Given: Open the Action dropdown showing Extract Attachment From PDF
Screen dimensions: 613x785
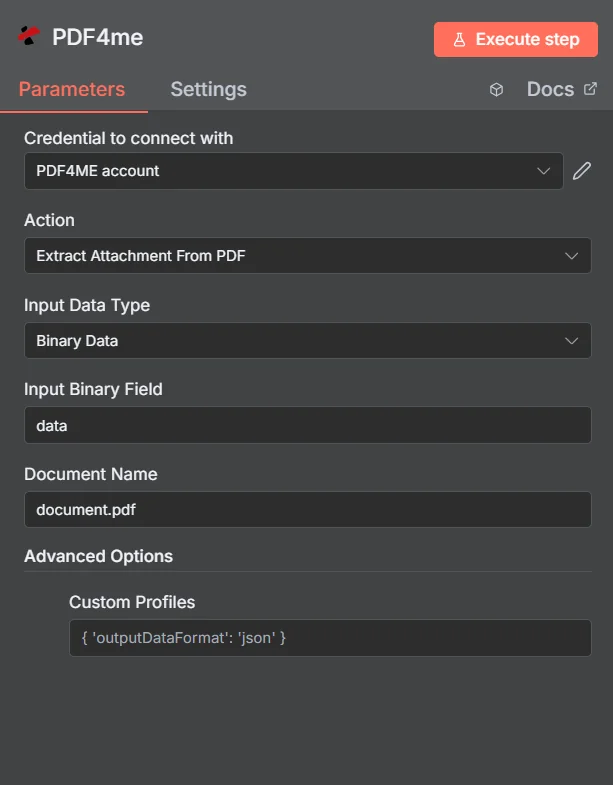Looking at the screenshot, I should (308, 256).
